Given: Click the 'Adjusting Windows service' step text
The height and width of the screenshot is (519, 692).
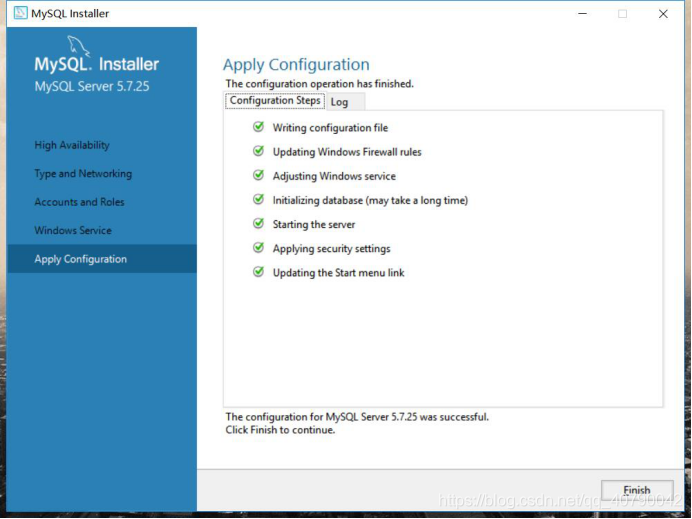Looking at the screenshot, I should (x=334, y=176).
